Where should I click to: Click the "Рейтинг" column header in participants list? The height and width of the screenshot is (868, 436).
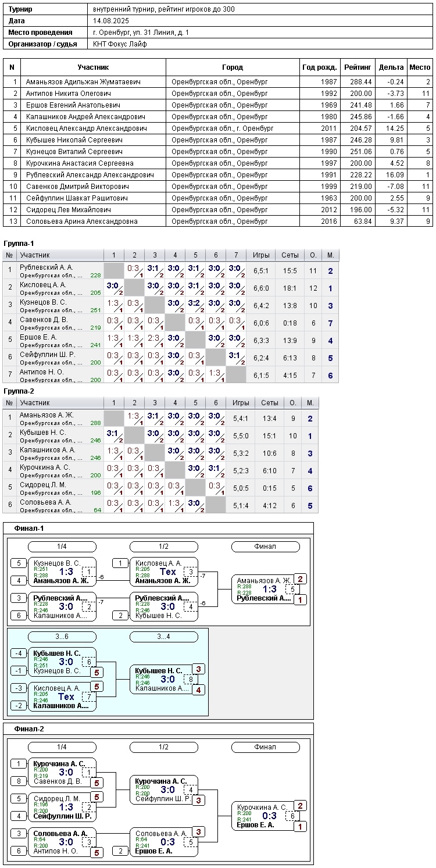click(x=358, y=67)
